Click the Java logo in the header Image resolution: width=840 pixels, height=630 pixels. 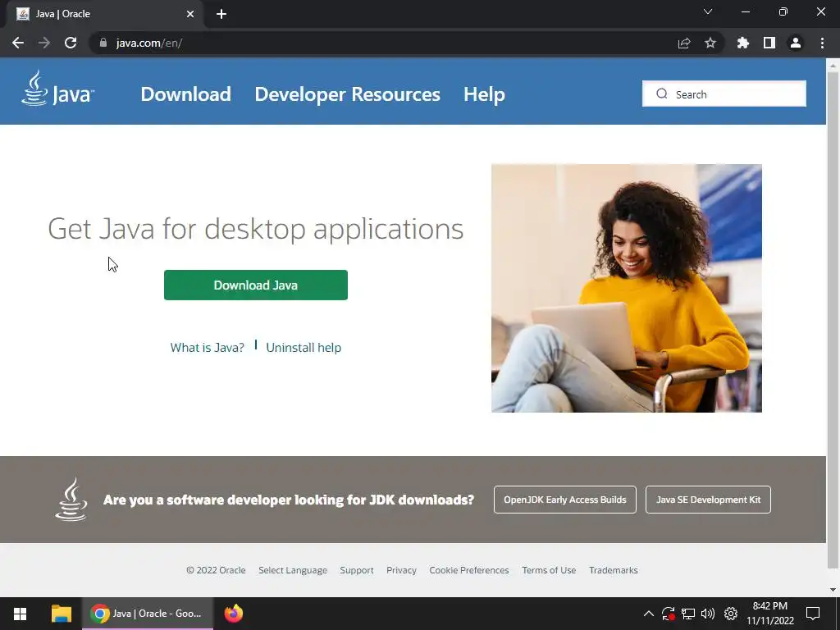tap(58, 89)
